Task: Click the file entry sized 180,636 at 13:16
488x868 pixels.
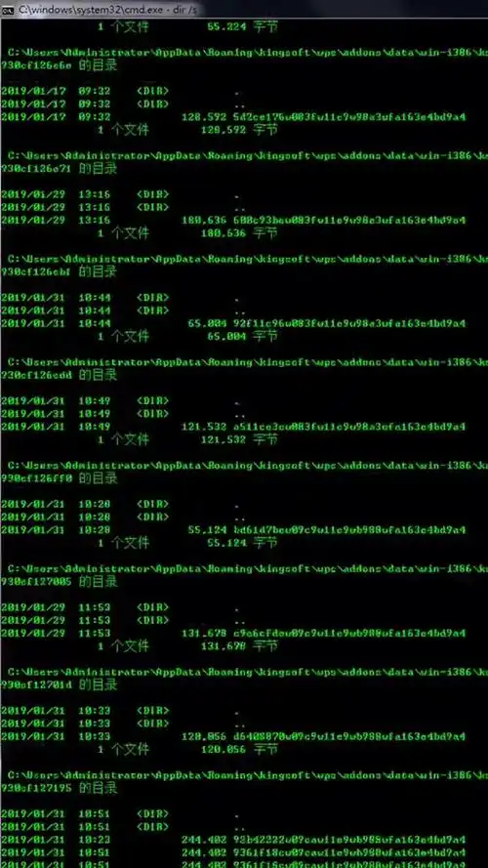Action: [233, 221]
